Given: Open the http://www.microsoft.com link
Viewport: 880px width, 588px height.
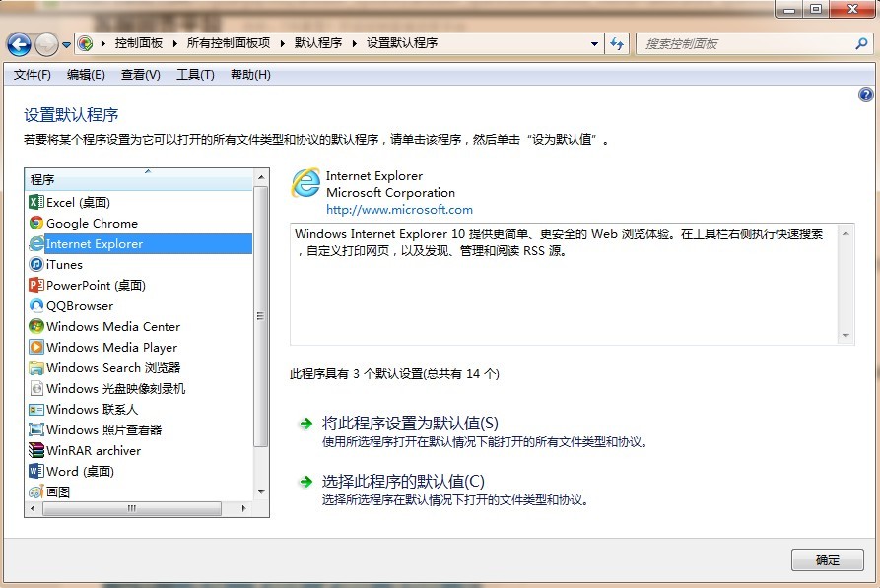Looking at the screenshot, I should pyautogui.click(x=399, y=210).
